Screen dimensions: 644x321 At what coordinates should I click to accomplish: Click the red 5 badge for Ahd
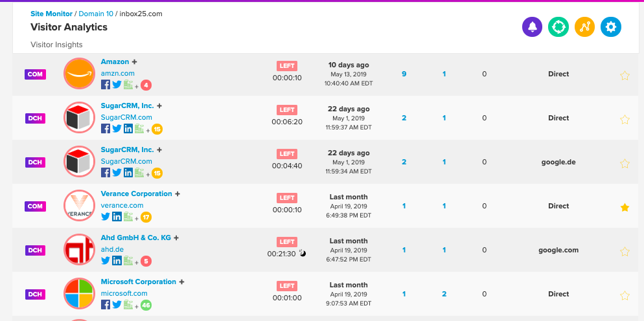[146, 261]
